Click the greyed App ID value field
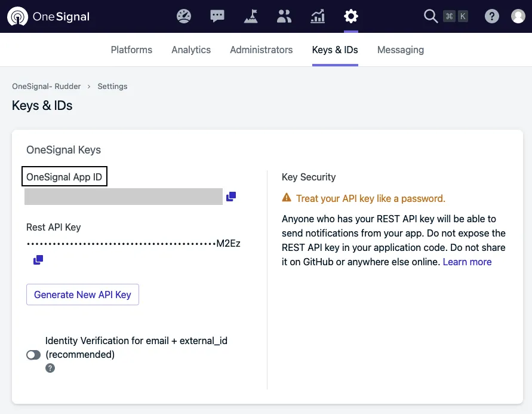This screenshot has width=532, height=414. [124, 197]
